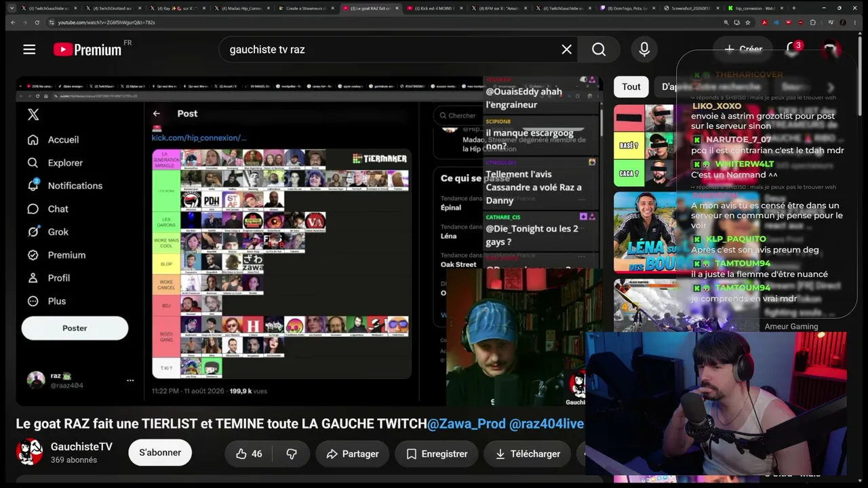Close the TwitchDroitard tab
Image resolution: width=868 pixels, height=488 pixels.
[x=140, y=8]
